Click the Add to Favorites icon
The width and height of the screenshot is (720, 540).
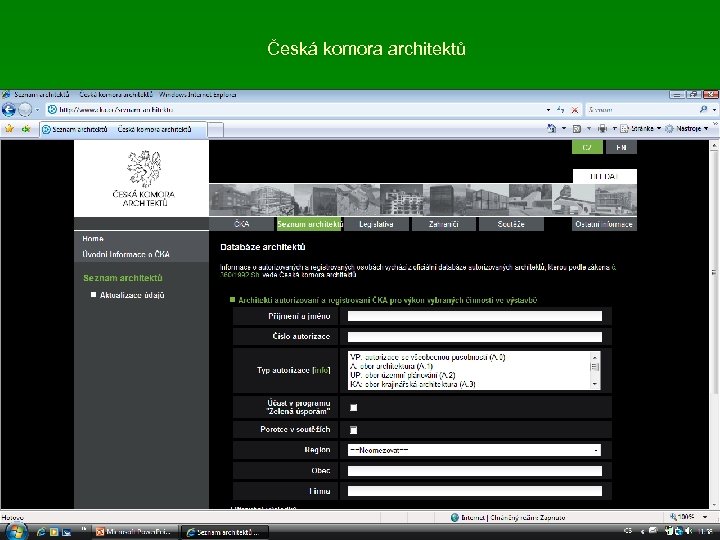26,129
